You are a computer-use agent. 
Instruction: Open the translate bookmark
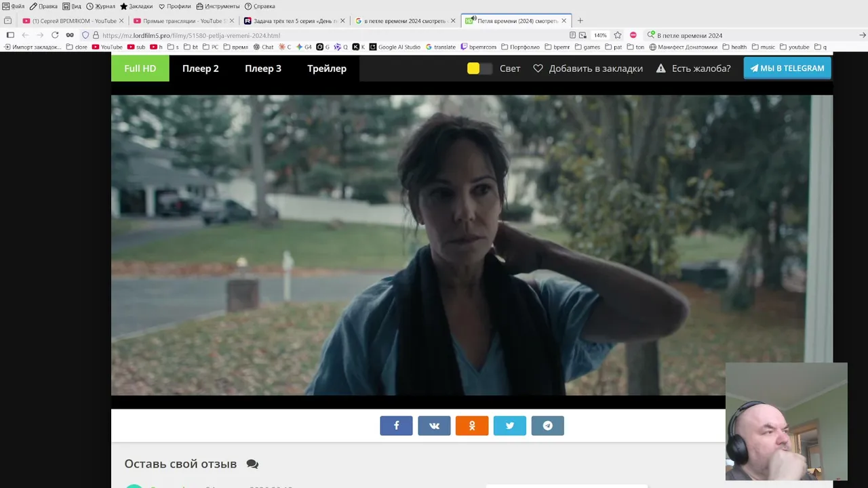point(441,47)
